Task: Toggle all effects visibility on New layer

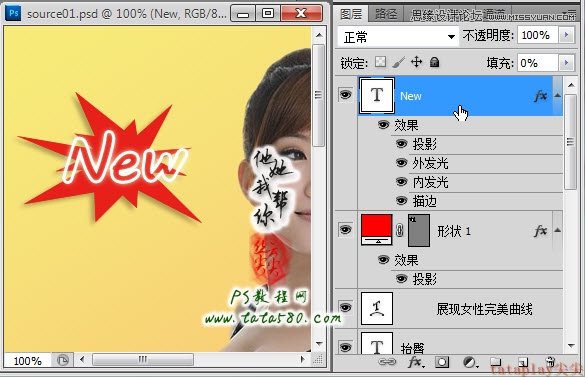Action: (383, 124)
